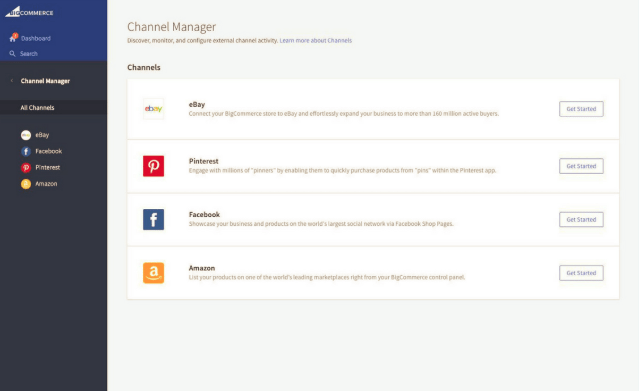Select eBay in the sidebar menu
The width and height of the screenshot is (639, 391).
pyautogui.click(x=42, y=135)
